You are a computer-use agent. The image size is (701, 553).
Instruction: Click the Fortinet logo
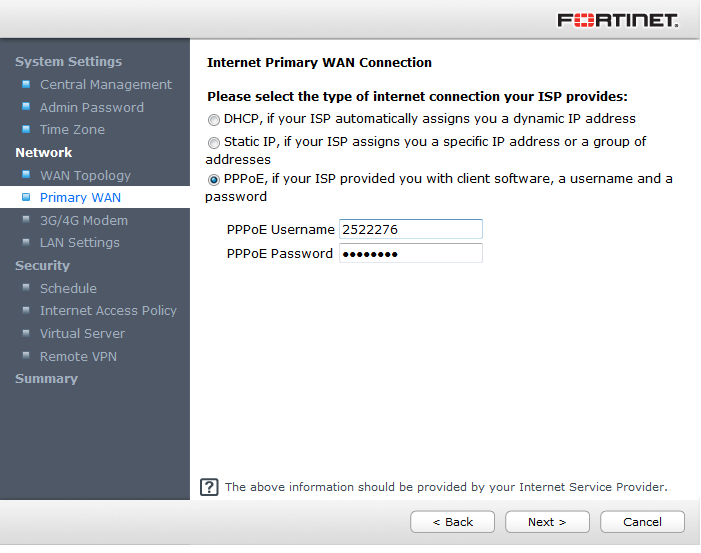click(x=617, y=20)
